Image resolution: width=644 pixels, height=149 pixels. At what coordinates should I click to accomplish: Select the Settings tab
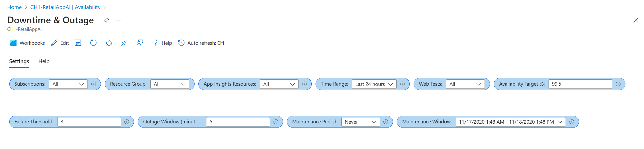tap(19, 61)
